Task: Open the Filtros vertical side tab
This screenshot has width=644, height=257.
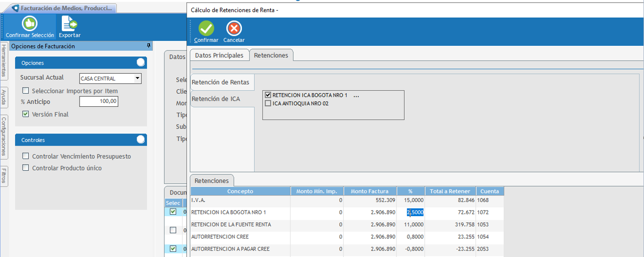Action: click(x=4, y=176)
